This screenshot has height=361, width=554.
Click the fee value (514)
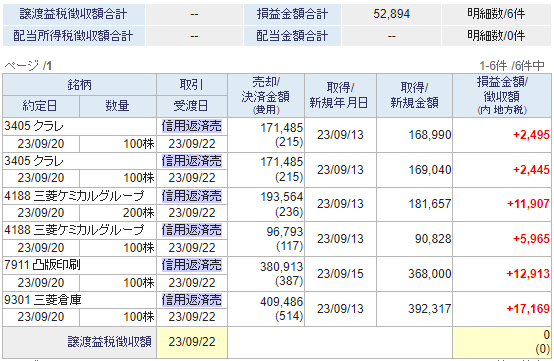pyautogui.click(x=289, y=316)
